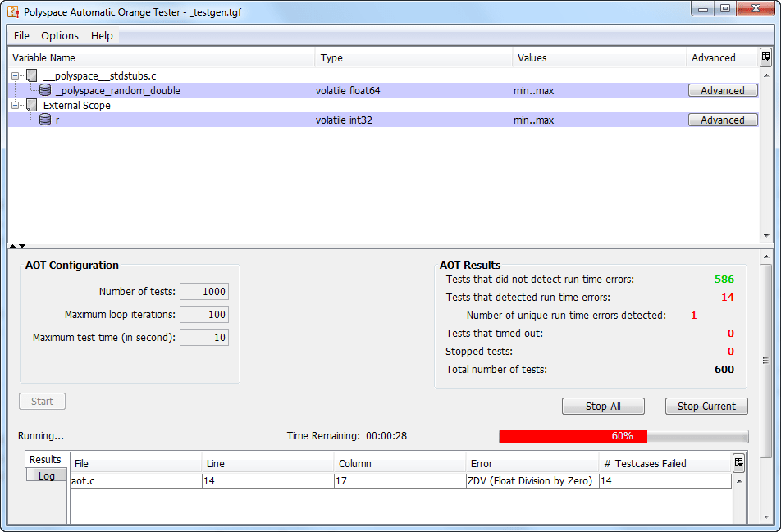Open the results table column chooser icon
The height and width of the screenshot is (532, 781).
(x=738, y=463)
